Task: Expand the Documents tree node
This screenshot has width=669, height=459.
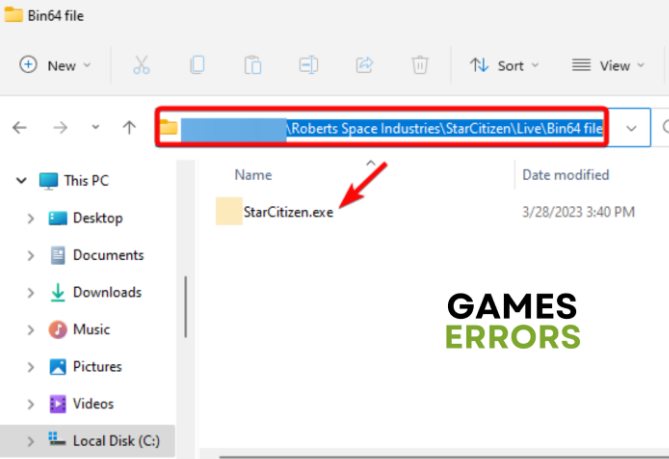Action: (31, 256)
